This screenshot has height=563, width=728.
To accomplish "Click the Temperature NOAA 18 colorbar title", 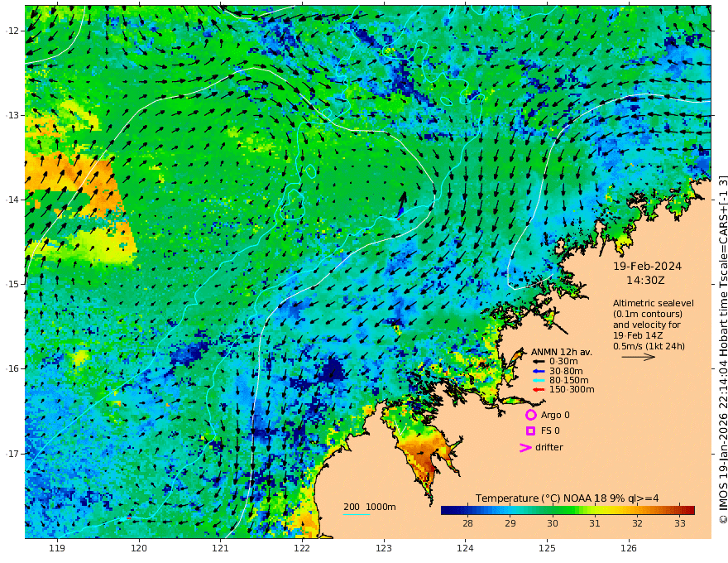I will (x=567, y=498).
